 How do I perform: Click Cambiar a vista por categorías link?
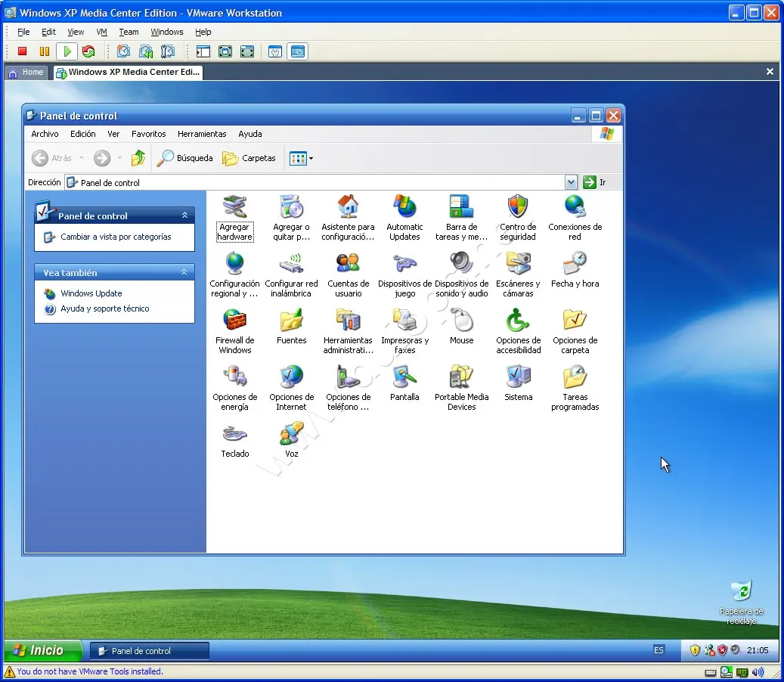point(116,237)
